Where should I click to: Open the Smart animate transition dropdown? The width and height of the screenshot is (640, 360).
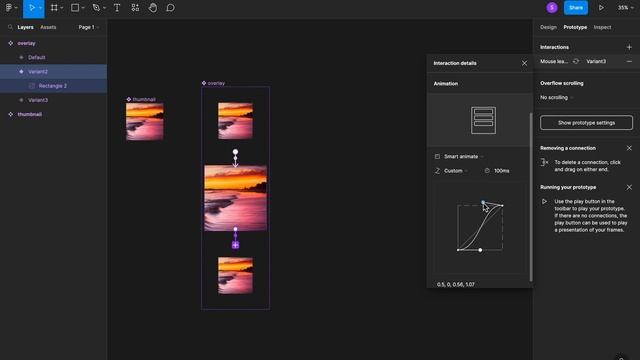click(463, 156)
